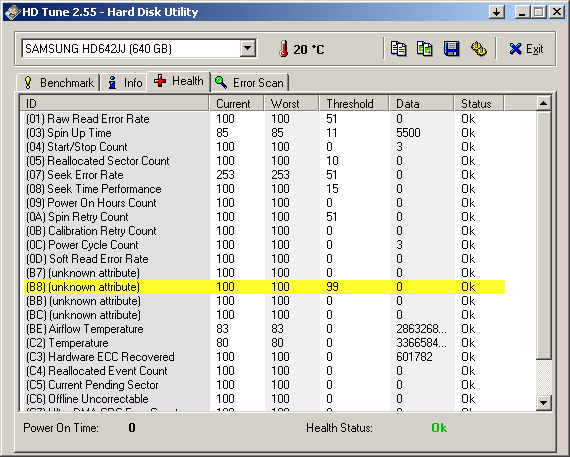Image resolution: width=570 pixels, height=457 pixels.
Task: Open the SAMSUNG HD642JJ drive dropdown
Action: (139, 48)
